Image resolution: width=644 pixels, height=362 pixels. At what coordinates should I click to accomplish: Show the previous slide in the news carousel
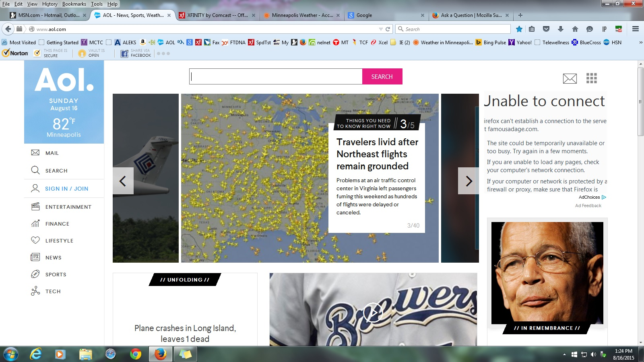click(x=123, y=181)
